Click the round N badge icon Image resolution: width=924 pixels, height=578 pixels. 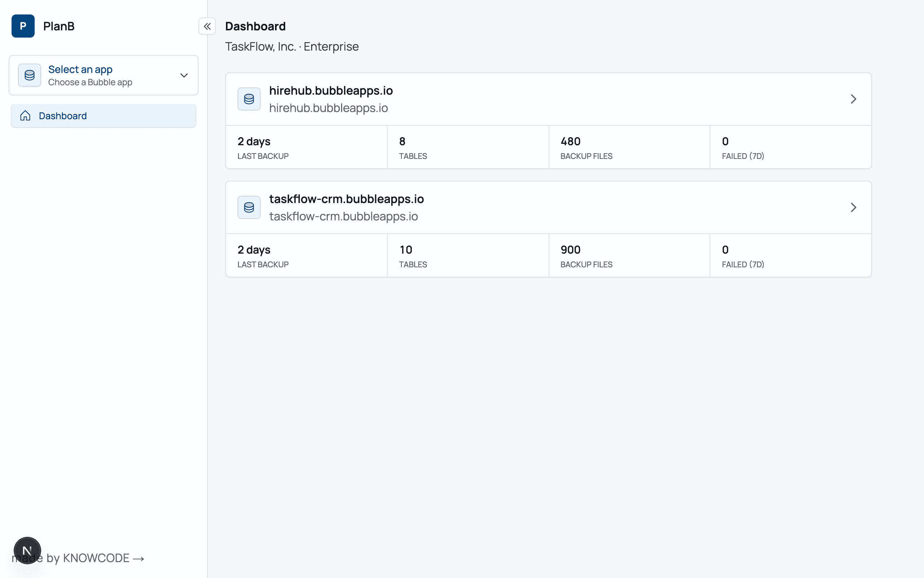[x=27, y=551]
